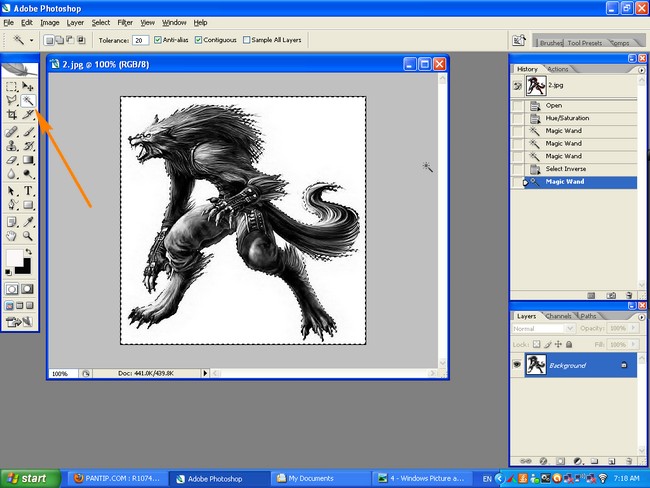Toggle lock position in Layers panel
650x488 pixels.
pyautogui.click(x=558, y=344)
